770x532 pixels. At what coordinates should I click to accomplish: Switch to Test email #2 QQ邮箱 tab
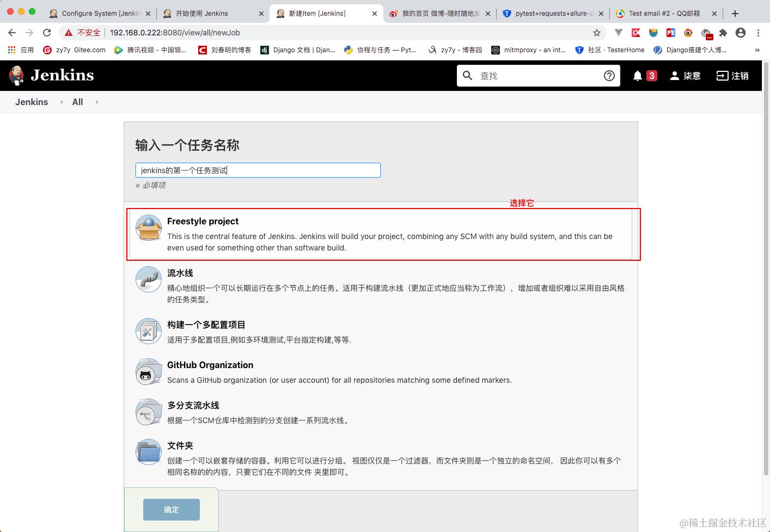665,13
